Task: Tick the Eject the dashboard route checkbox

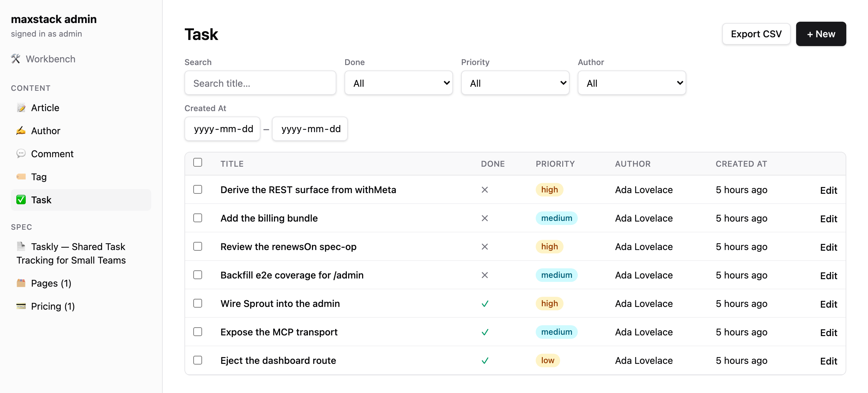Action: pos(198,360)
